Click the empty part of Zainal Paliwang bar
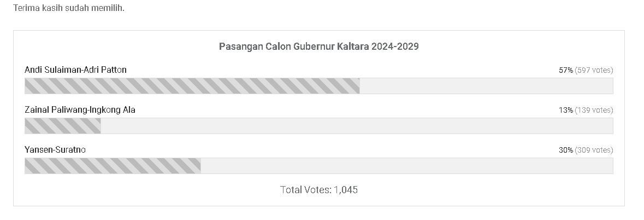This screenshot has width=644, height=220. tap(357, 126)
